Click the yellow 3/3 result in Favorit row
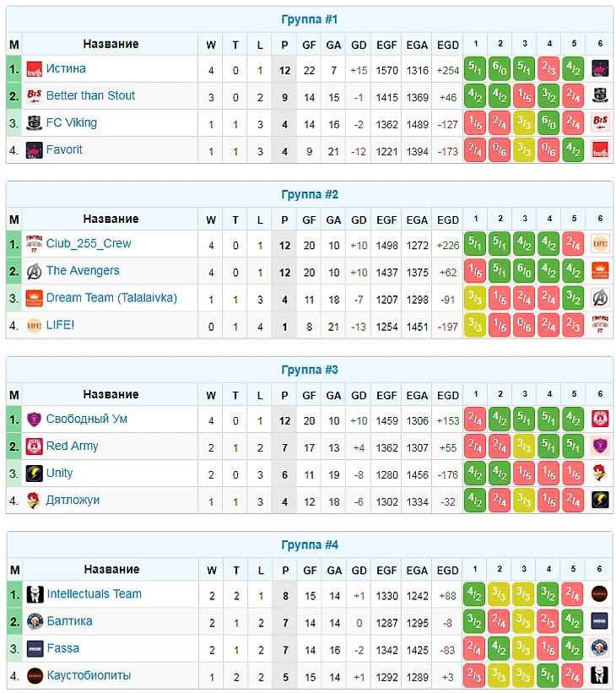Image resolution: width=616 pixels, height=693 pixels. tap(525, 150)
